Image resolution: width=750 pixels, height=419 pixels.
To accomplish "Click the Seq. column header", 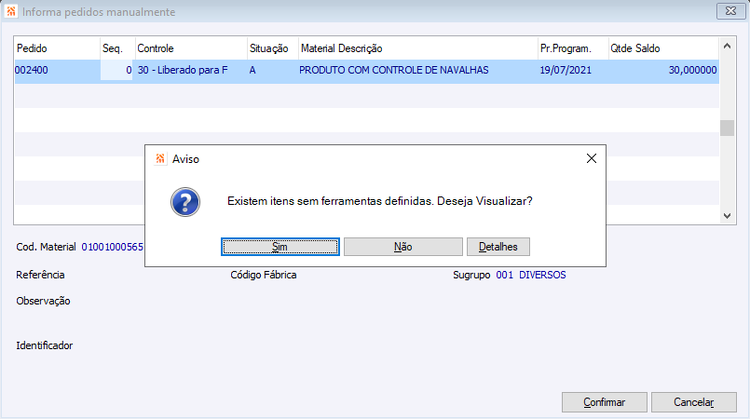I will tap(118, 48).
